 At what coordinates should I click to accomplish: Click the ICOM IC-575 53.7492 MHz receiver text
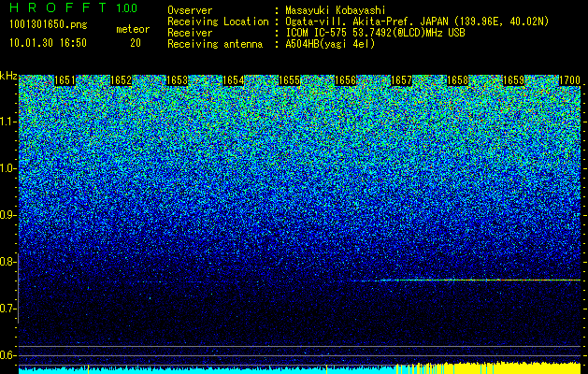tap(375, 33)
